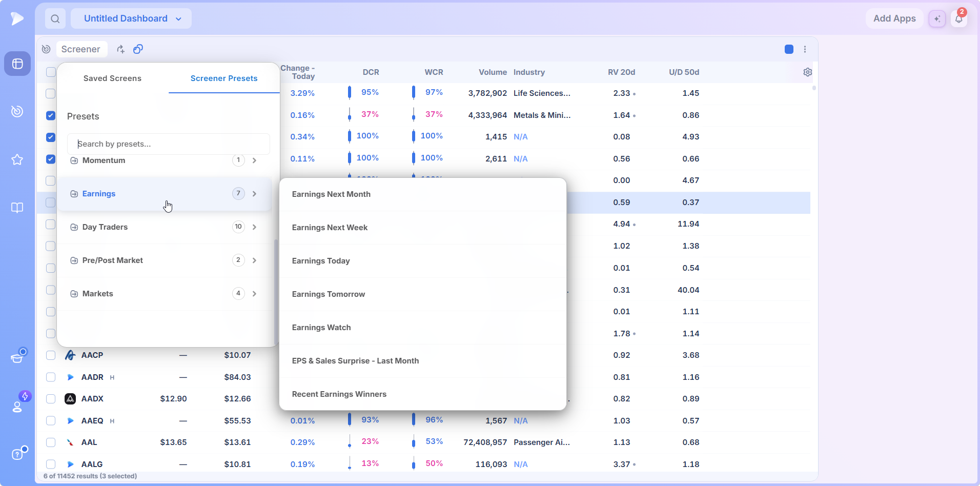Click the Search by presets field
The width and height of the screenshot is (980, 486).
coord(169,144)
